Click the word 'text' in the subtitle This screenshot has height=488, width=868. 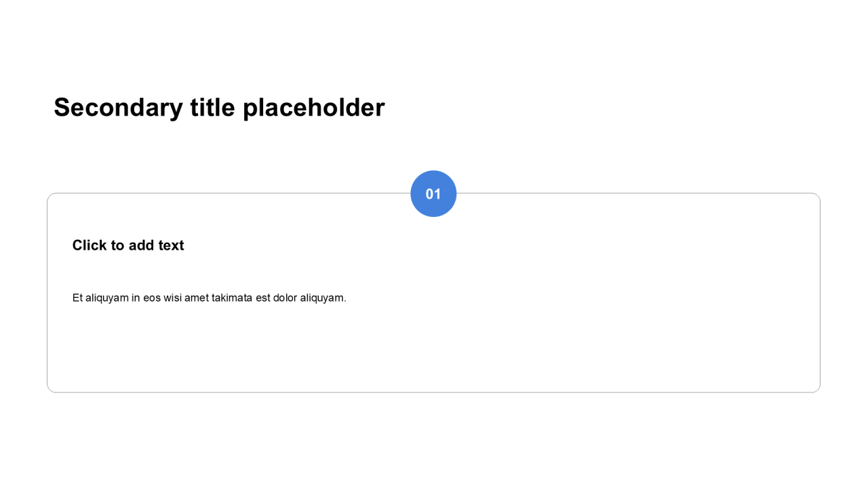coord(171,245)
